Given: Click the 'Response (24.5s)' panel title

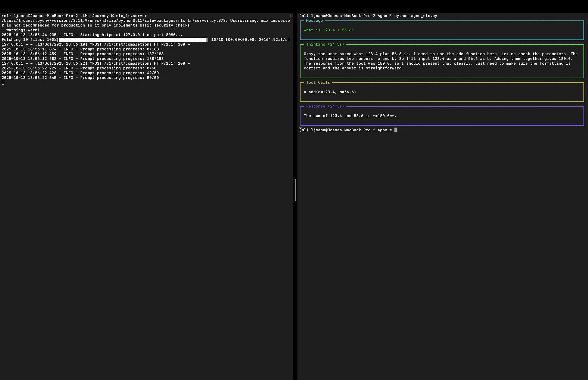Looking at the screenshot, I should (325, 106).
